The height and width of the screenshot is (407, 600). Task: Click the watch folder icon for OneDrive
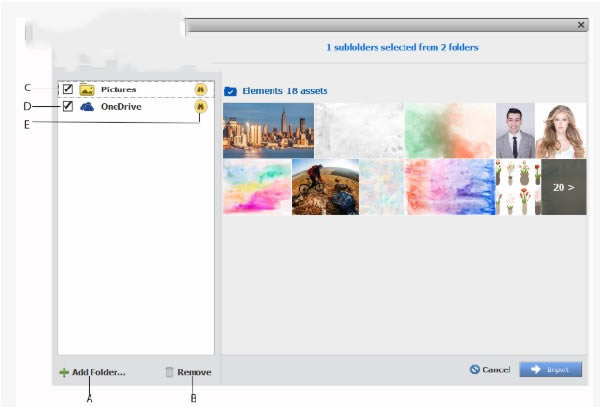201,106
